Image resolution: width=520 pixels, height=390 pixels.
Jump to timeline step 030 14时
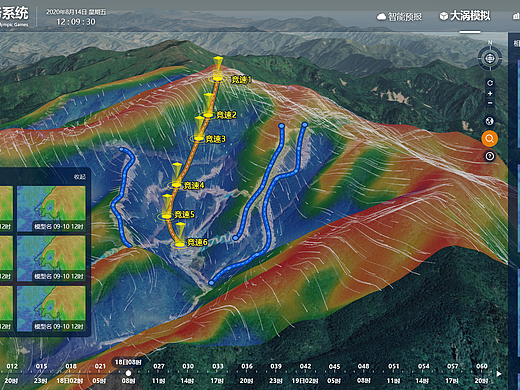coord(188,373)
